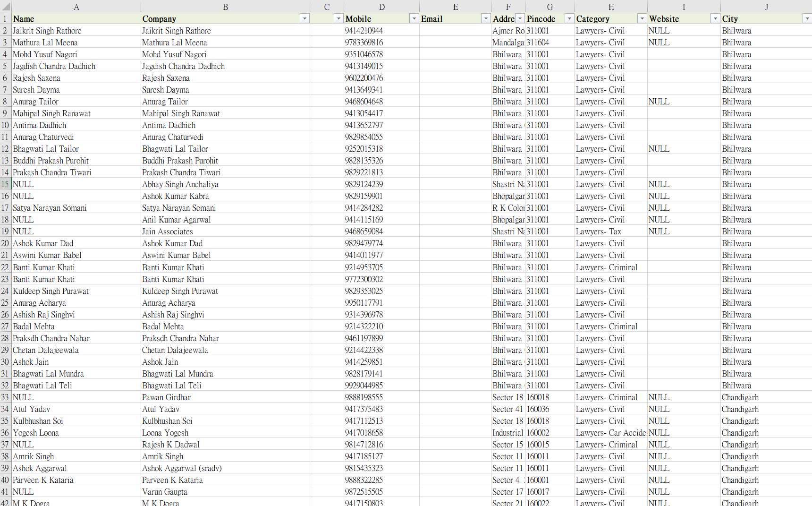Select mobile number 9772300302
Image resolution: width=812 pixels, height=506 pixels.
point(381,279)
